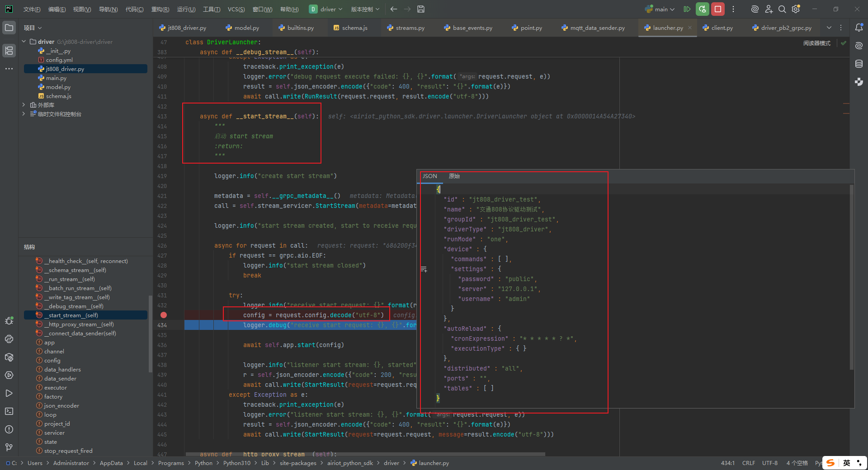Viewport: 868px width, 470px height.
Task: Select the 原始 tab in value popup
Action: [x=454, y=176]
